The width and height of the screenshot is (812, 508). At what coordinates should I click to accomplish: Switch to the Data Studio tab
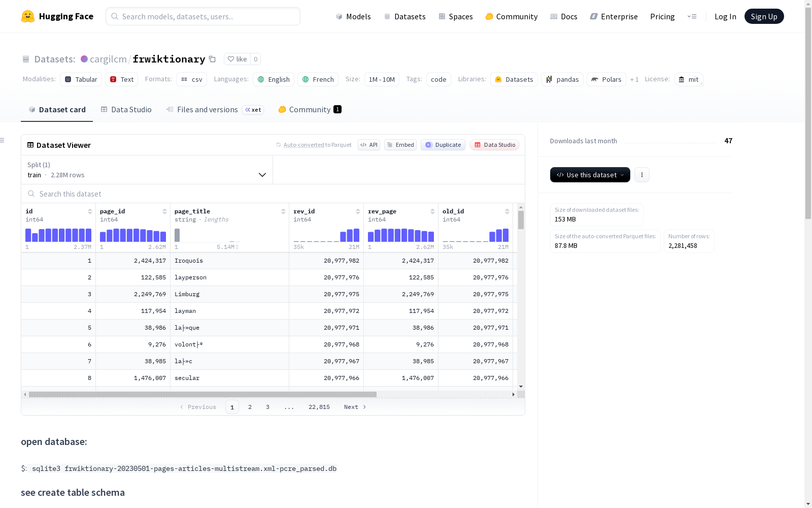click(x=126, y=110)
